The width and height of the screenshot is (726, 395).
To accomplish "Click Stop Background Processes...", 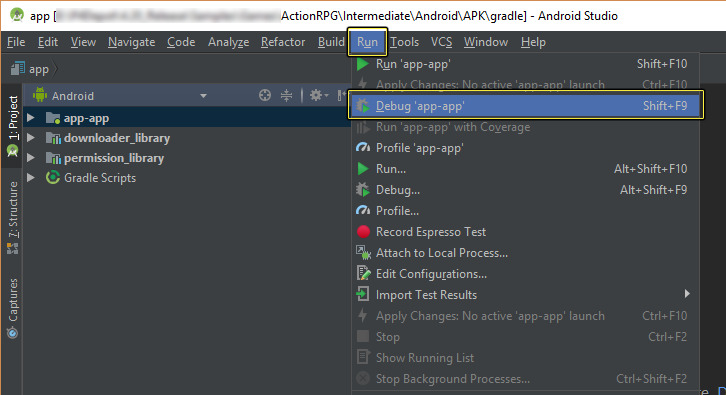I will click(x=525, y=379).
